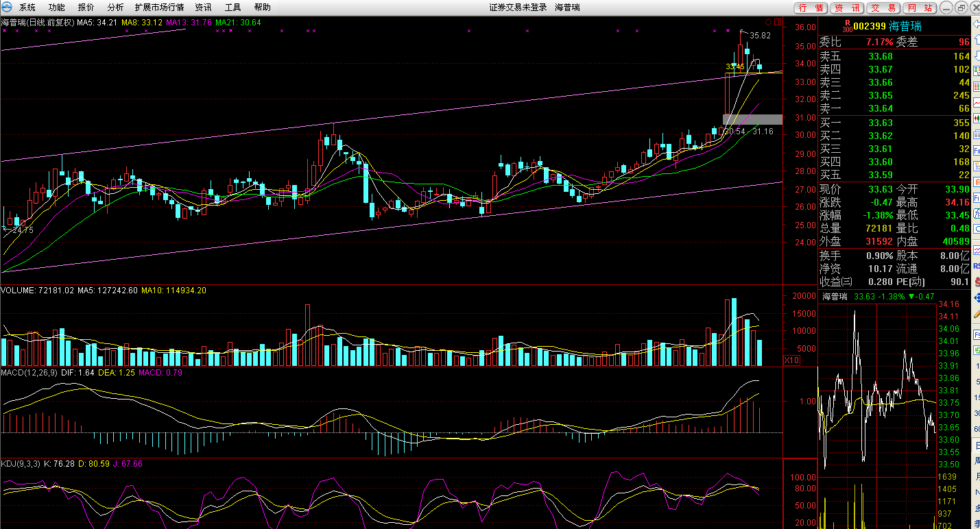Click the MA21: 30.64 label
The height and width of the screenshot is (529, 980).
coord(238,22)
